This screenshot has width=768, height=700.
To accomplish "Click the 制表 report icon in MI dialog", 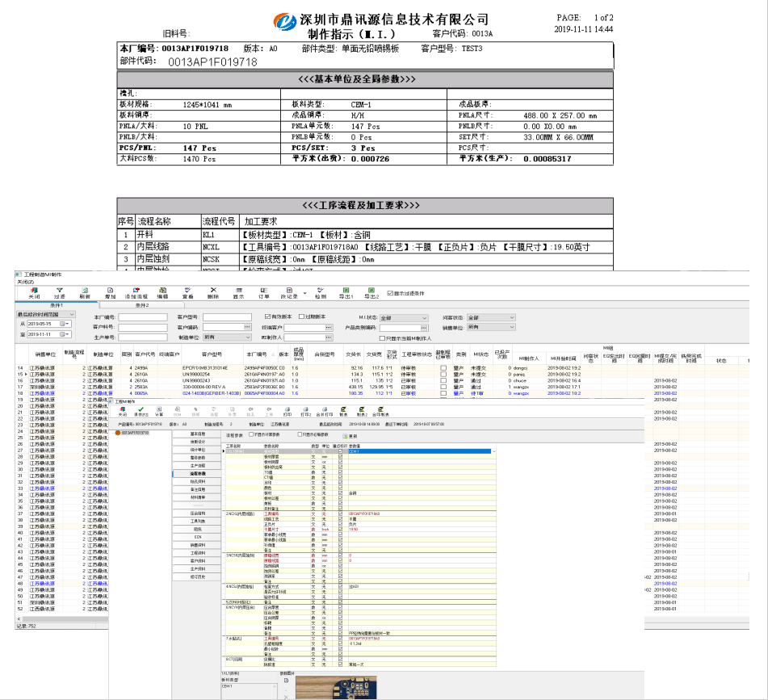I will coord(343,409).
